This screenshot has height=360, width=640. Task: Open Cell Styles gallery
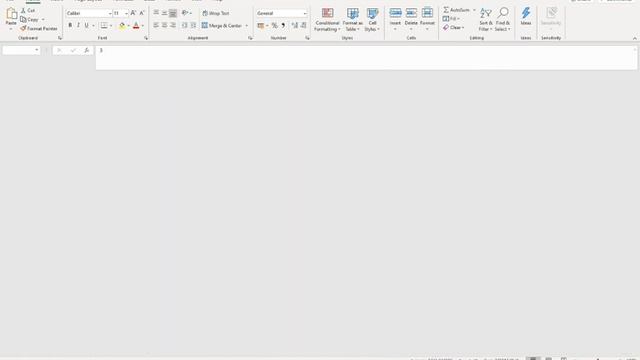point(372,19)
